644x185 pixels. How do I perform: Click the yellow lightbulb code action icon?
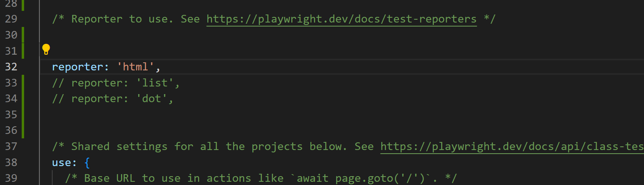46,49
